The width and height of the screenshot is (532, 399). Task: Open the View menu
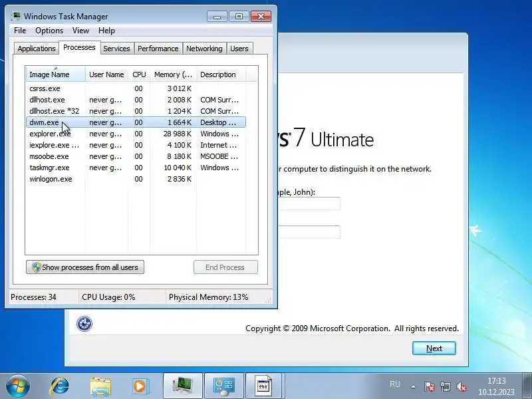(x=80, y=31)
